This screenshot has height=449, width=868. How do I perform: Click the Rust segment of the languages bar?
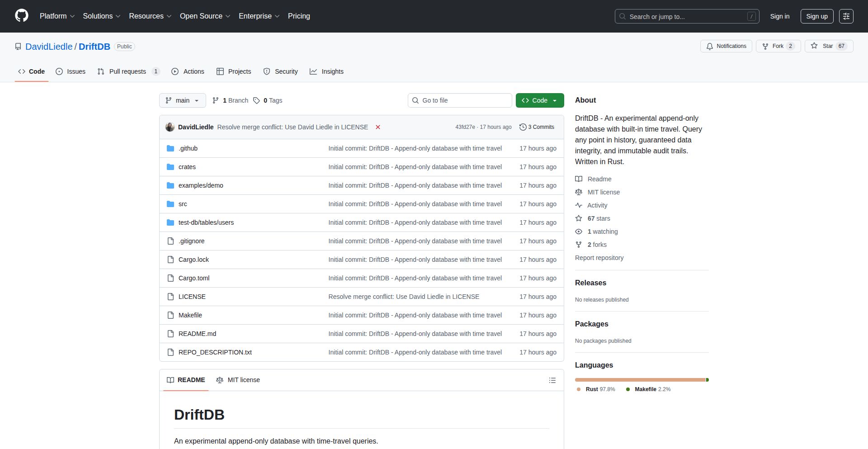coord(640,380)
